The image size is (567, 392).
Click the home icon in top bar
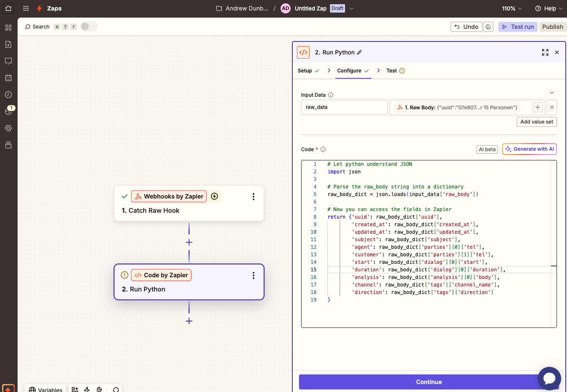[x=8, y=8]
